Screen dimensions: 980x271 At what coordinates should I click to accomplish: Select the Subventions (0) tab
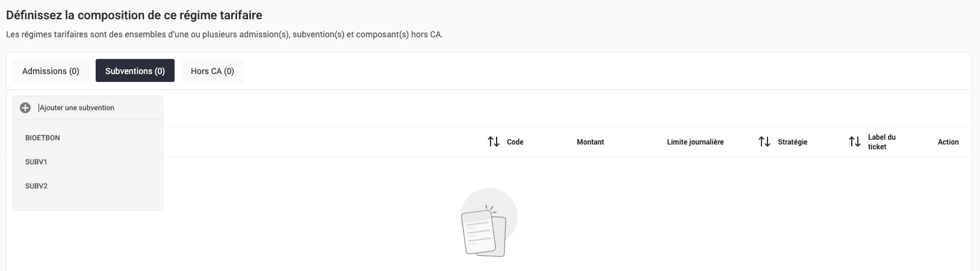(135, 71)
